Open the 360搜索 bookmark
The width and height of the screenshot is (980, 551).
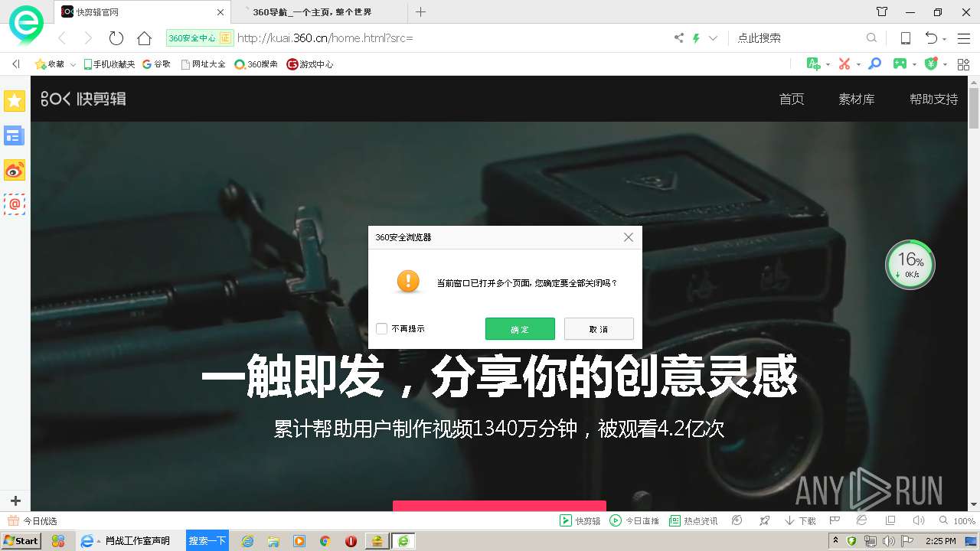[x=256, y=64]
